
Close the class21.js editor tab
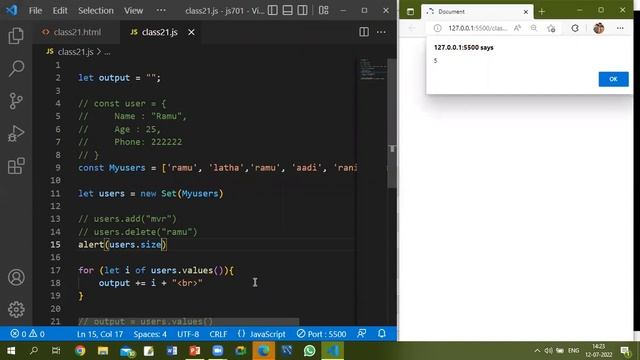click(x=191, y=32)
